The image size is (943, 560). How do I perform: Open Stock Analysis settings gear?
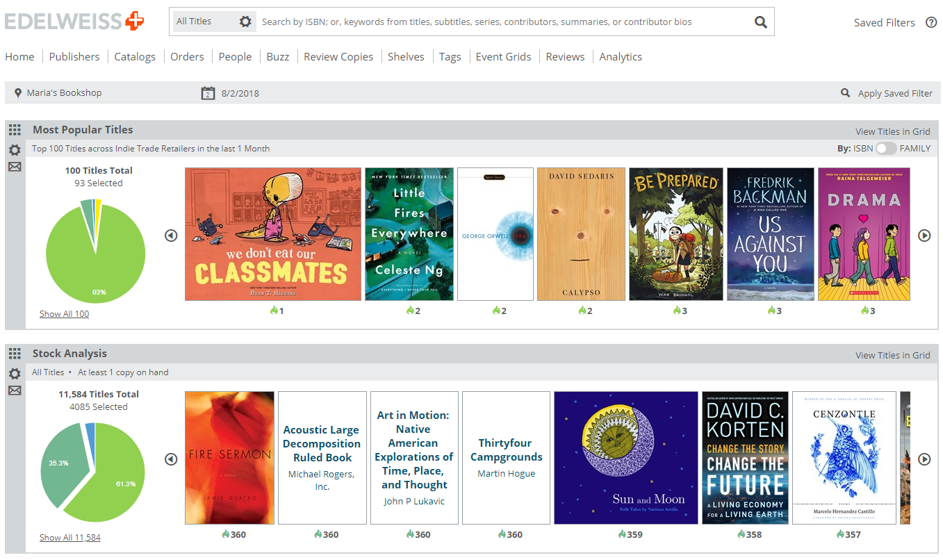click(x=15, y=373)
